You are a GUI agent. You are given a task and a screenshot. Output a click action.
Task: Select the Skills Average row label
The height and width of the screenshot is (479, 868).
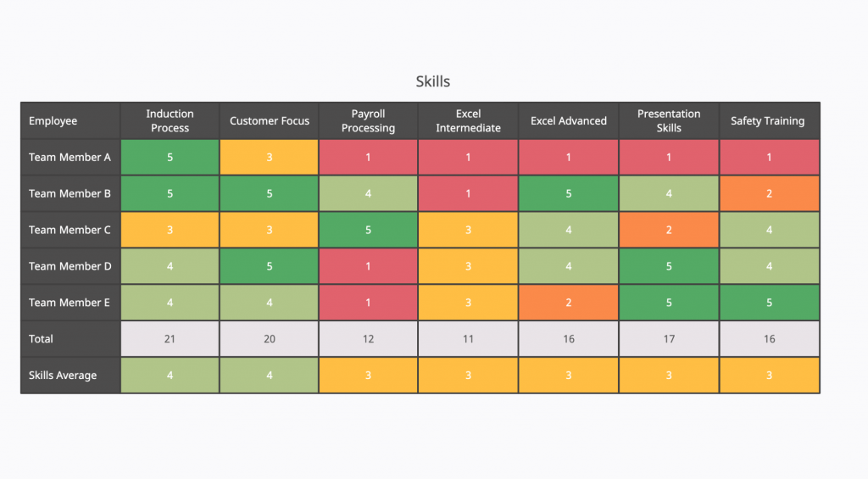[63, 376]
